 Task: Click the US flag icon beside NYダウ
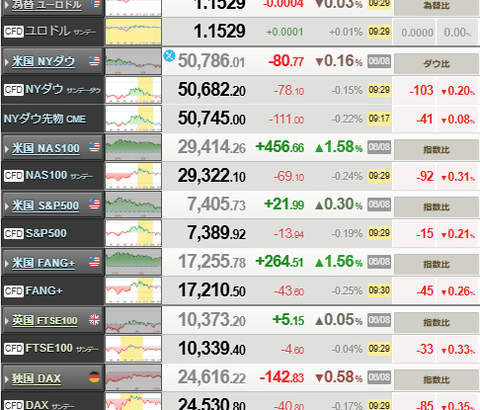pos(94,61)
